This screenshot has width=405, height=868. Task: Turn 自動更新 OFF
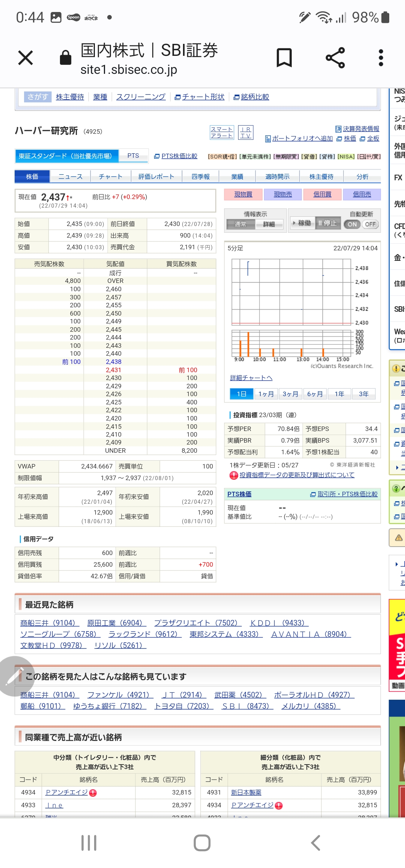coord(370,224)
